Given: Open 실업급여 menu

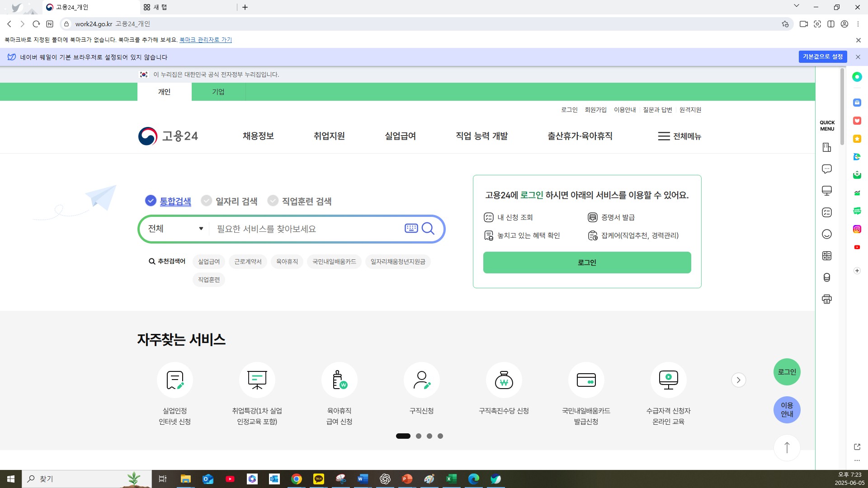Looking at the screenshot, I should tap(400, 136).
